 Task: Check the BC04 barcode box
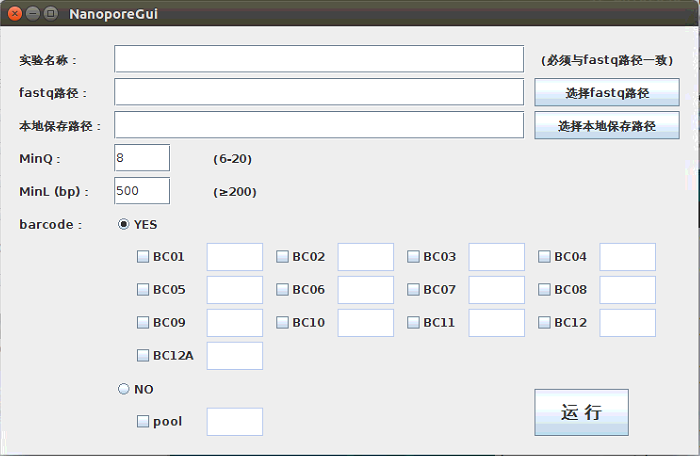click(544, 257)
